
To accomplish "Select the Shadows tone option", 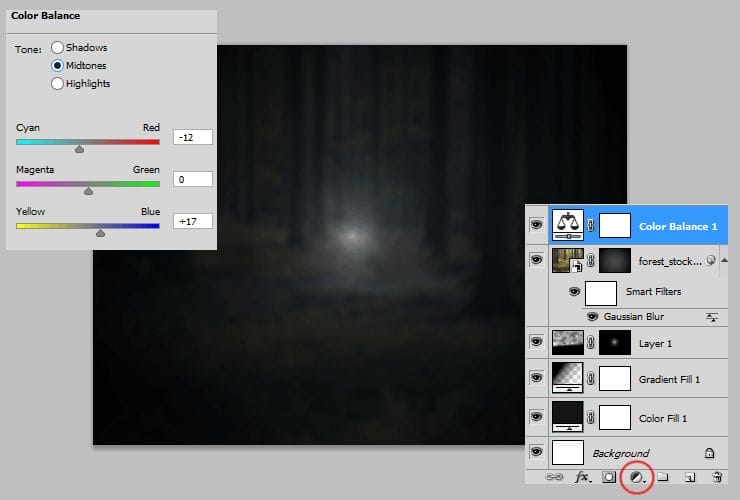I will [57, 48].
